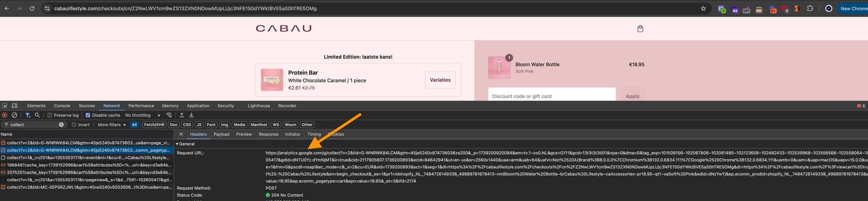868x201 pixels.
Task: Uncheck the Disable cache checkbox
Action: pos(88,115)
